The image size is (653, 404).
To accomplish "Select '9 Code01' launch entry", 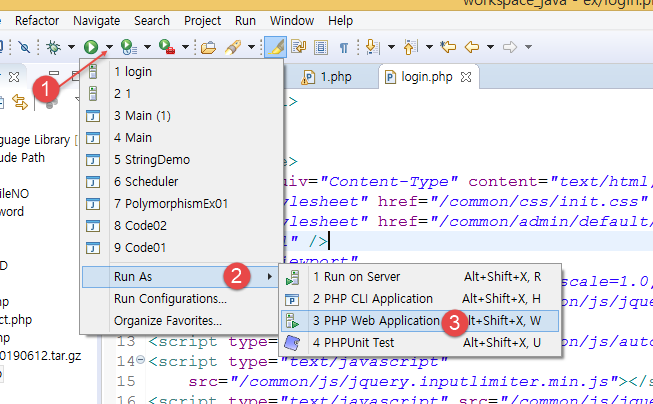I will point(182,248).
